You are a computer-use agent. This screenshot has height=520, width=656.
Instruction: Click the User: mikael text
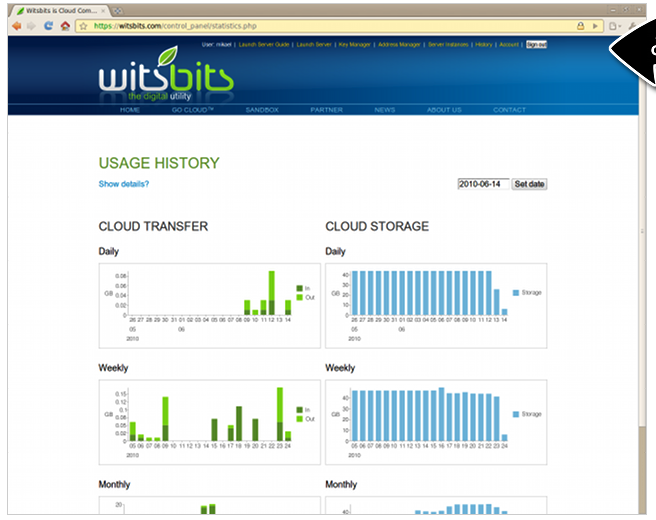click(216, 44)
